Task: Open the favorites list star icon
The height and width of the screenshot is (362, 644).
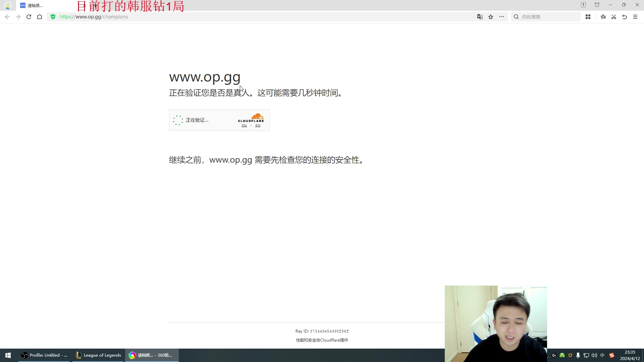Action: tap(603, 17)
